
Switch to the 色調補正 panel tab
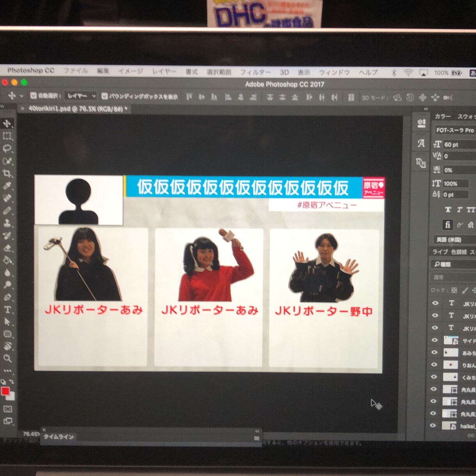(x=458, y=252)
